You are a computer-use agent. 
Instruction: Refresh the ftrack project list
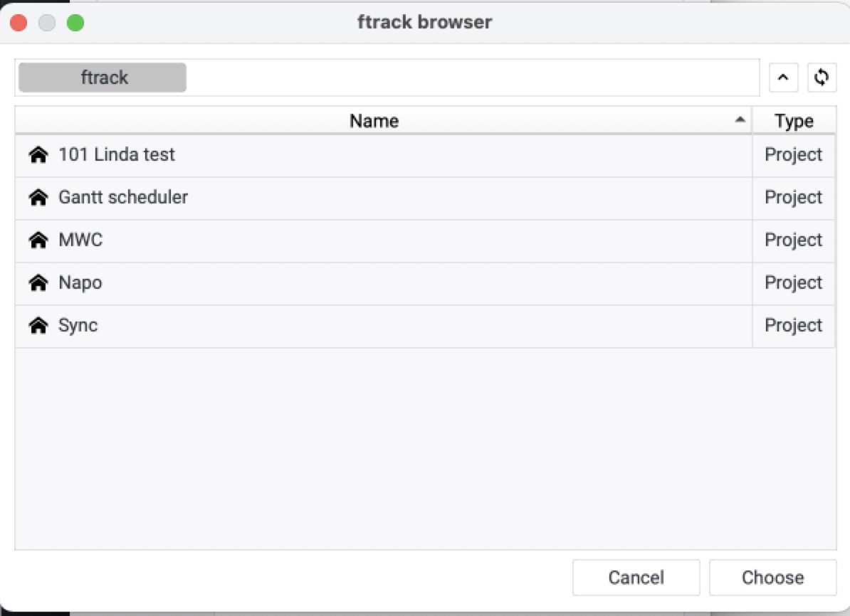coord(822,78)
